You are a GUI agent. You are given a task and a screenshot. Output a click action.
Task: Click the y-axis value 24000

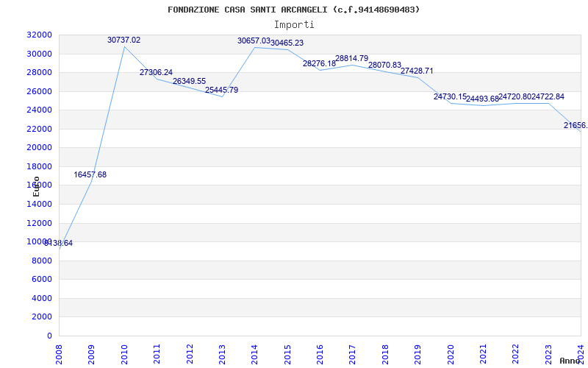click(x=40, y=110)
